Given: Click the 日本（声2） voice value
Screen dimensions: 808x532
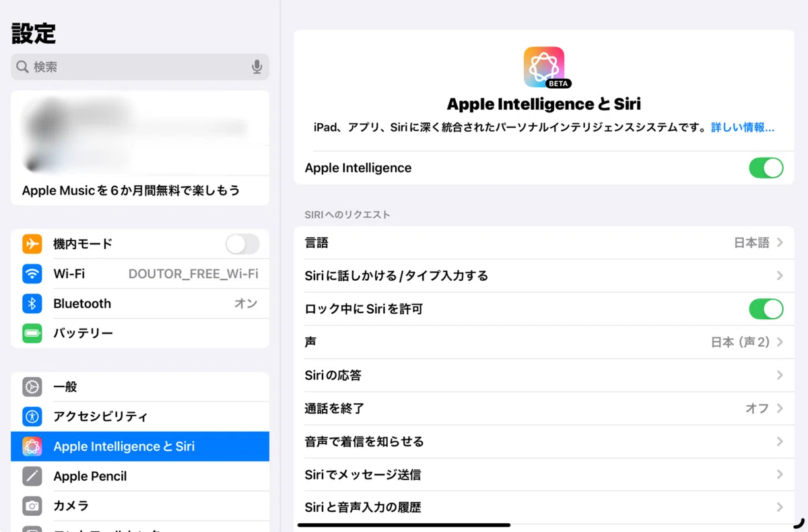Looking at the screenshot, I should tap(740, 342).
